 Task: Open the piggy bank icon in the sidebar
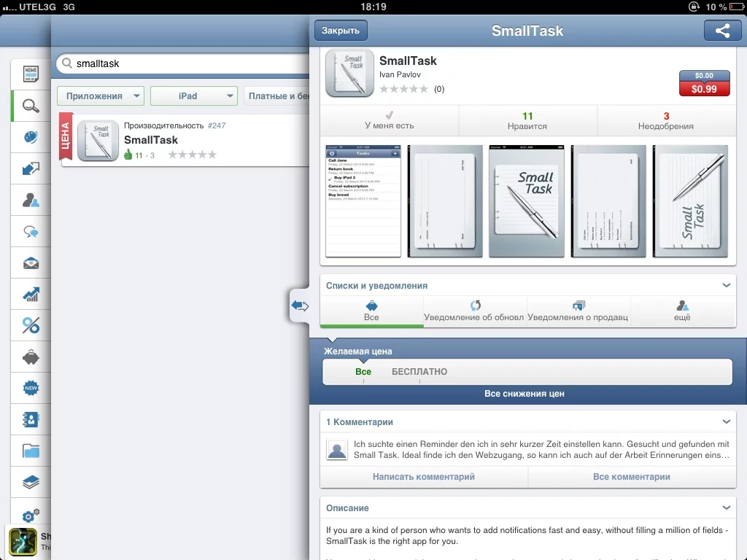coord(31,357)
